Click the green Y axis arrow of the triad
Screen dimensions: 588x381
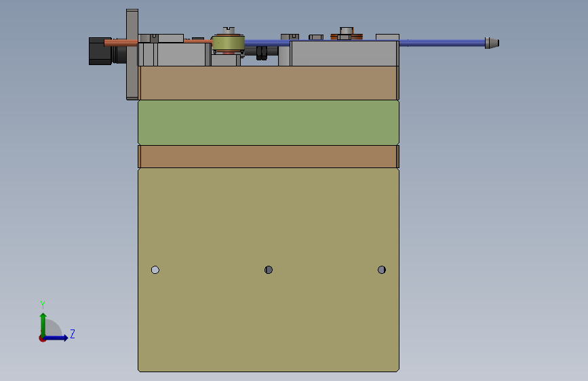coord(43,324)
